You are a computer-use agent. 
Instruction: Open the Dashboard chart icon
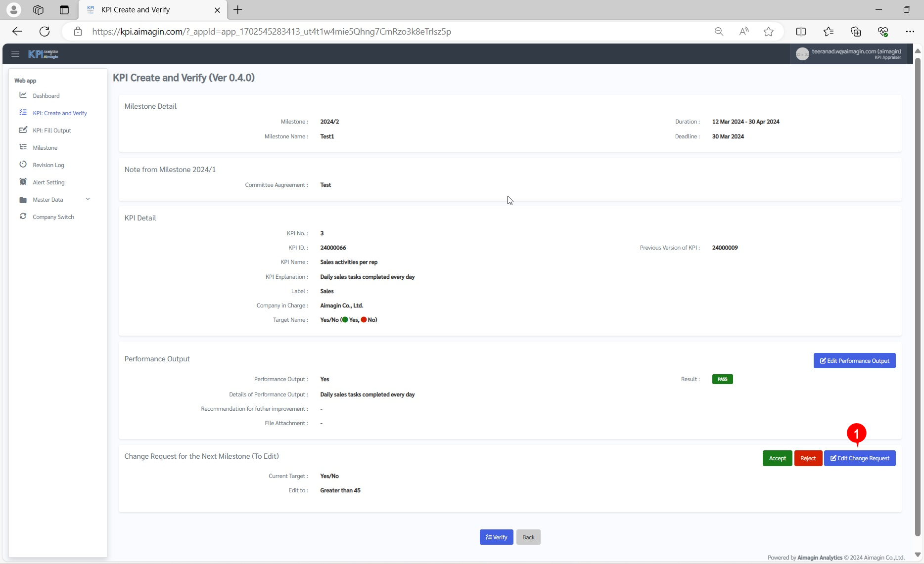coord(23,95)
